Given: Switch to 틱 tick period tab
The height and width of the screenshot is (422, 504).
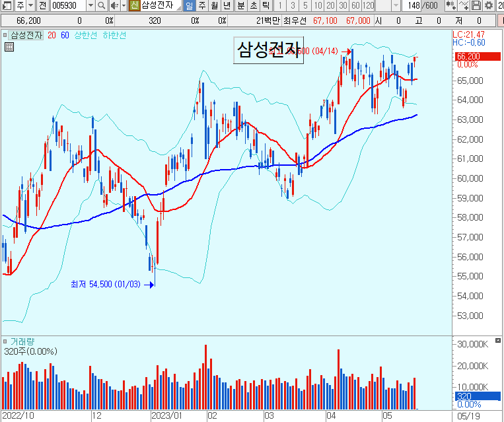Looking at the screenshot, I should point(266,5).
